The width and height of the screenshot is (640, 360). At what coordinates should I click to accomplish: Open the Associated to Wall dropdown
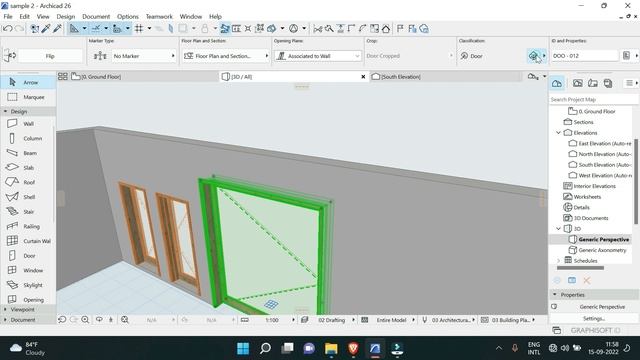click(x=318, y=56)
